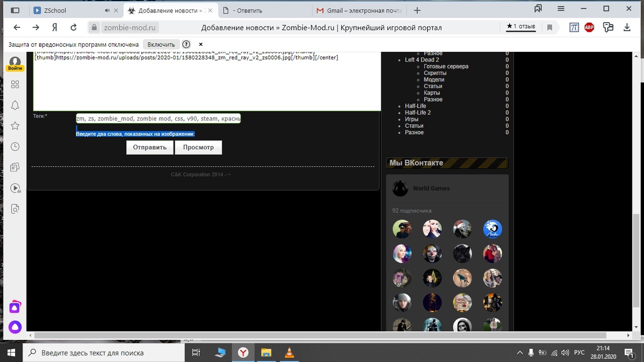Open the collections icon in sidebar
644x362 pixels.
point(15,167)
